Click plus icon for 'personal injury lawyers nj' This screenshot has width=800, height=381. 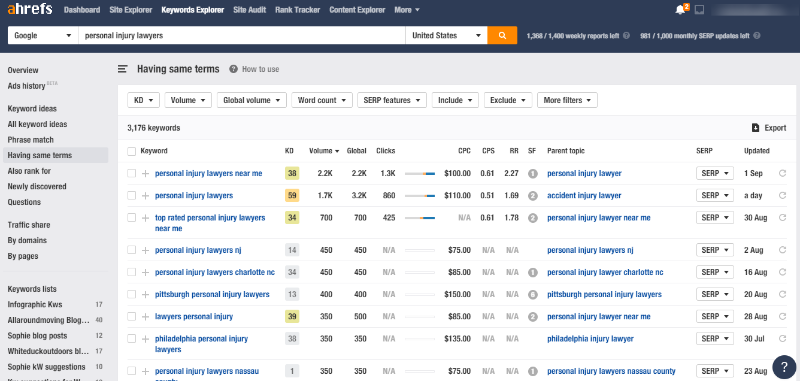[x=145, y=250]
